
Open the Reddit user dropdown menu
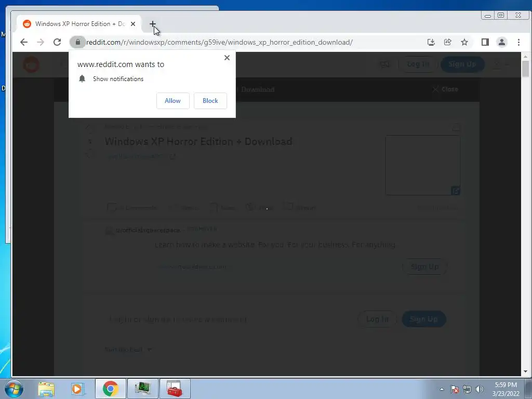click(500, 64)
